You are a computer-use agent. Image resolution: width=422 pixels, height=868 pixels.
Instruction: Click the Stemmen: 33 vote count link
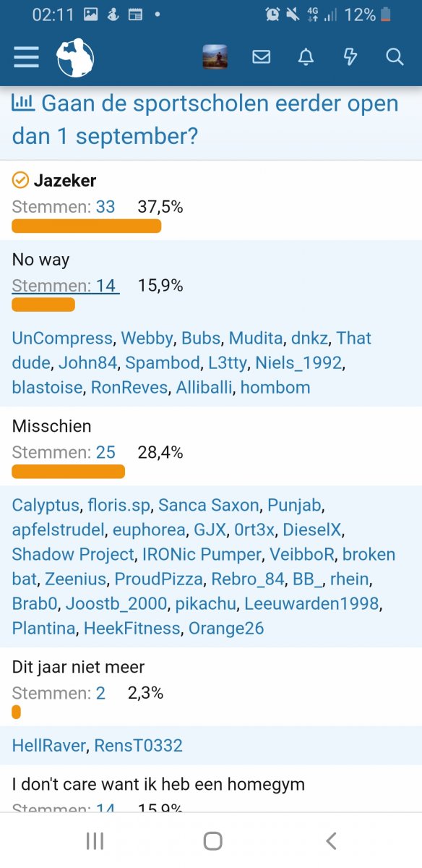coord(105,207)
